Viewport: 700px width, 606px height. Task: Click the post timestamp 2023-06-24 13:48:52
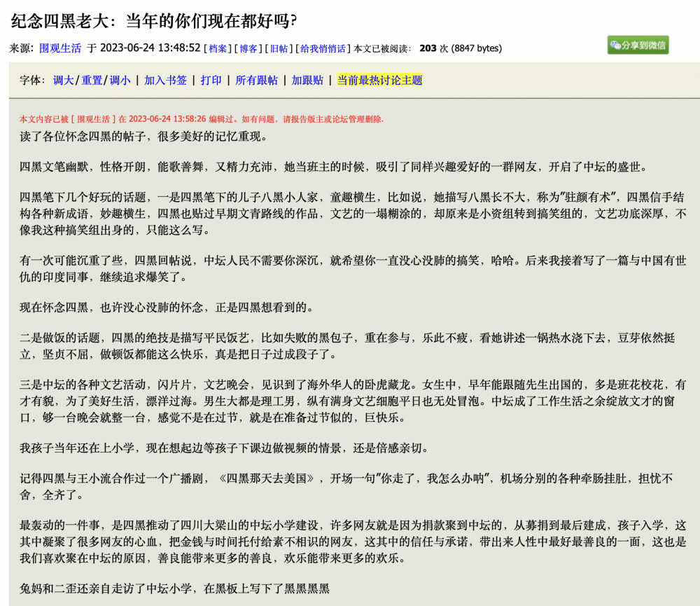click(x=150, y=48)
